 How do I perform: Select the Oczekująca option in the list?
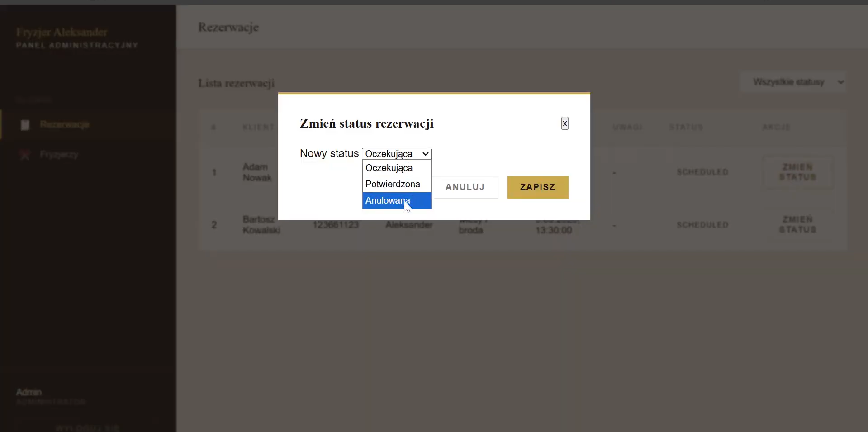(397, 168)
